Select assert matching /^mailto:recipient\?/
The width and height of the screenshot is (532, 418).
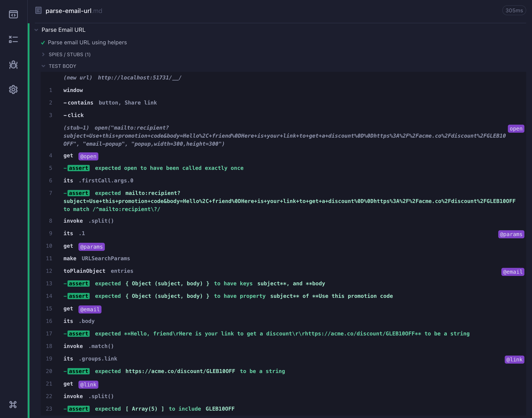point(283,201)
